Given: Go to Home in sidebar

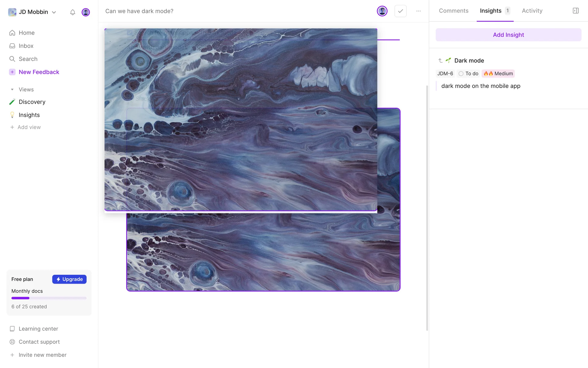Looking at the screenshot, I should click(x=26, y=33).
